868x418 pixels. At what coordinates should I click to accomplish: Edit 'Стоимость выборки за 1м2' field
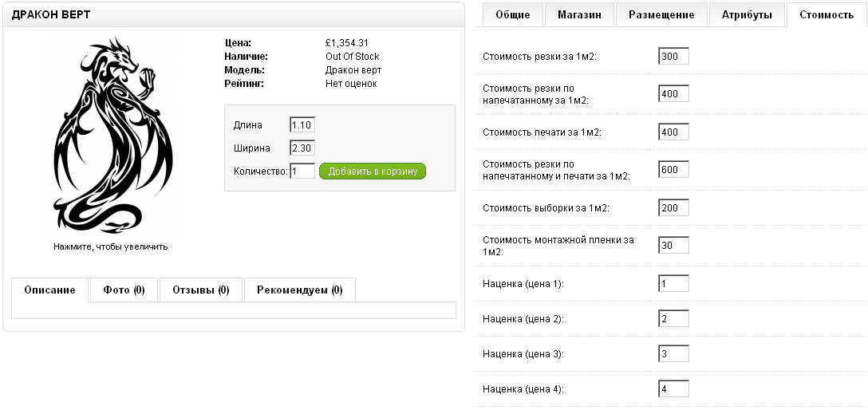(x=673, y=208)
